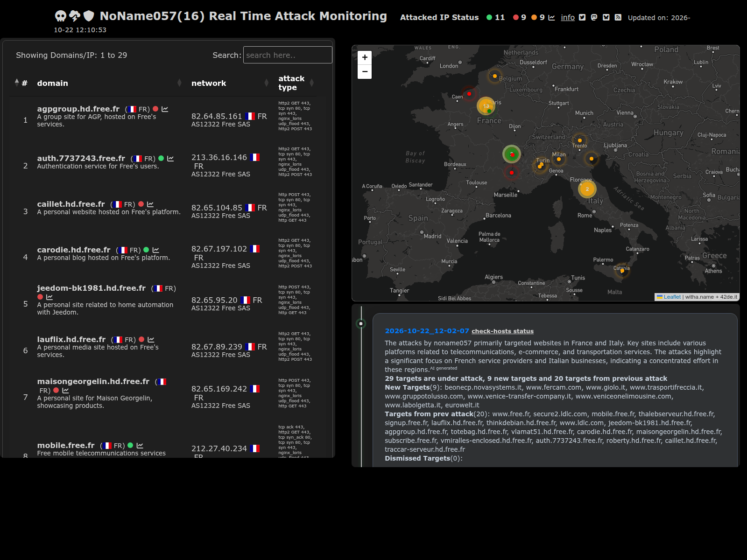
Task: Click red status dot for agpgroup.hd.free.fr
Action: 155,109
